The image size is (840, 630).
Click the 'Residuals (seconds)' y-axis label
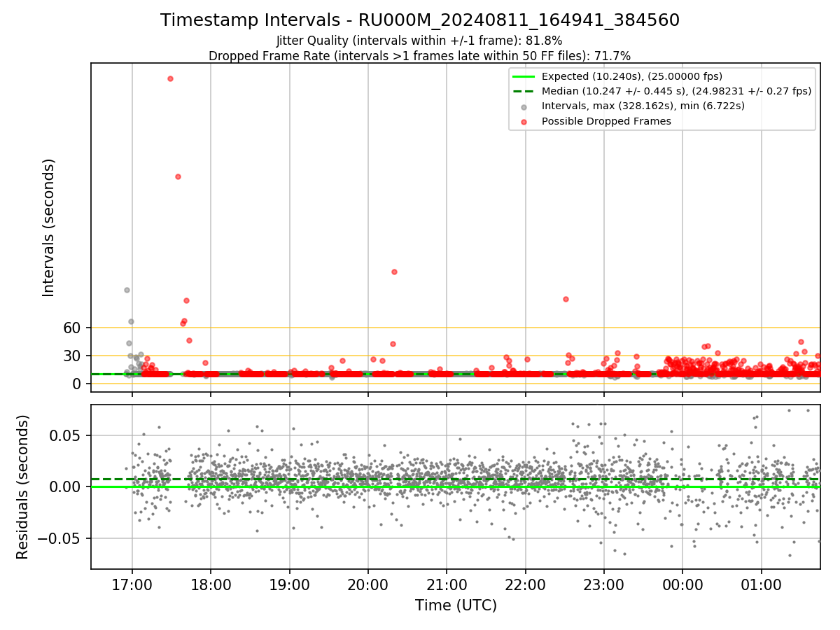(23, 486)
